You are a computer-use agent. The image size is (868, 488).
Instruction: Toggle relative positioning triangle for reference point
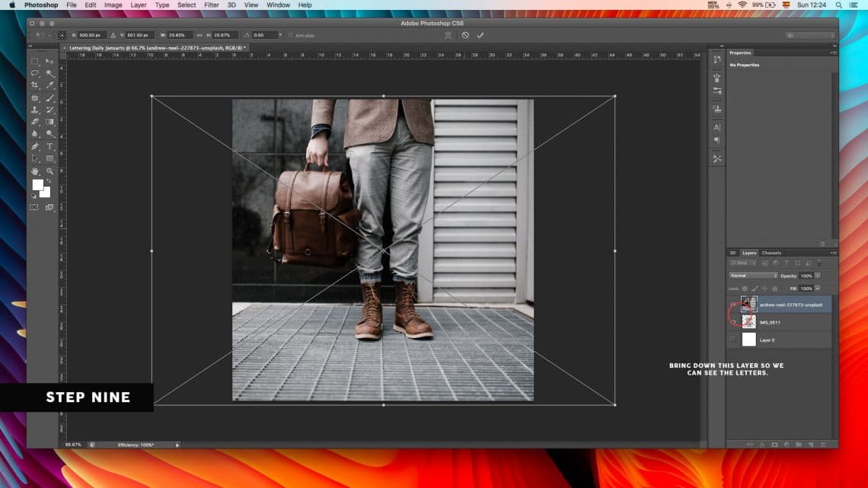[x=113, y=36]
